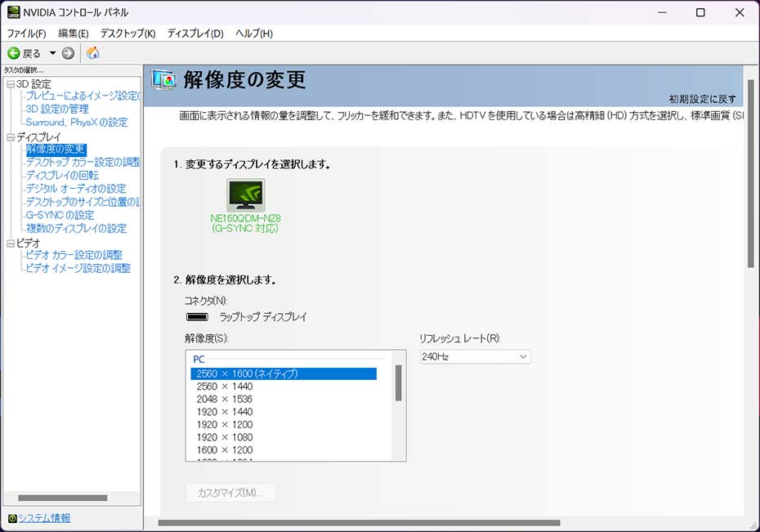This screenshot has height=532, width=760.
Task: Open the ファイル(F) menu
Action: pos(26,34)
